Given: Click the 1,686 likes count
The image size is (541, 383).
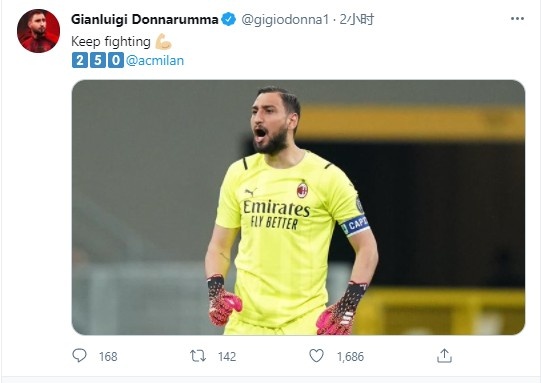Looking at the screenshot, I should point(350,356).
